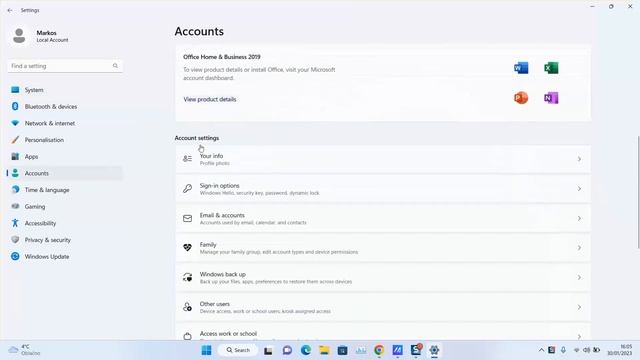
Task: Open Other users settings
Action: click(x=383, y=307)
